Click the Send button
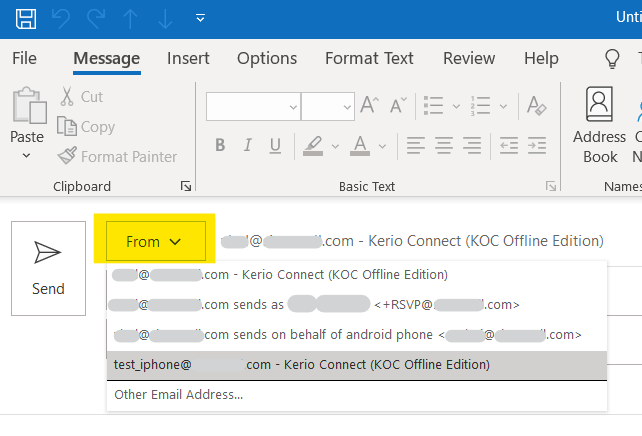The image size is (642, 436). click(48, 269)
